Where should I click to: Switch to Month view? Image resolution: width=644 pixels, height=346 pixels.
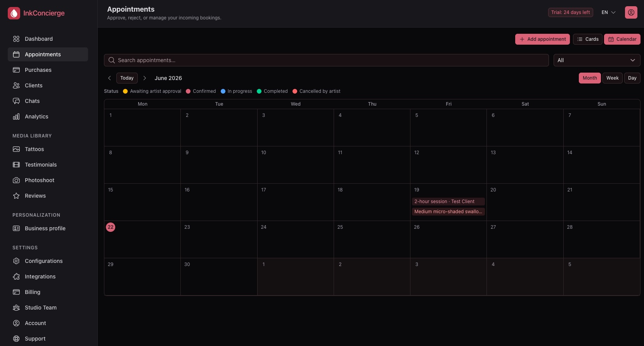tap(590, 78)
